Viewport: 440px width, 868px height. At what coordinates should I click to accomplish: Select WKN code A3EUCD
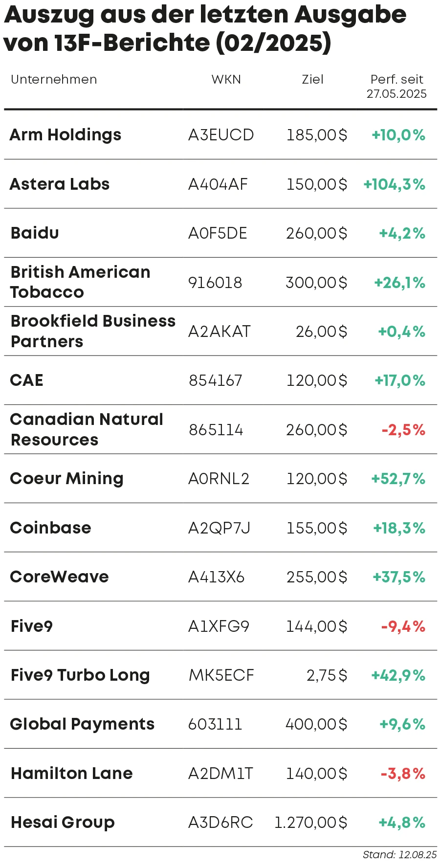click(x=221, y=135)
